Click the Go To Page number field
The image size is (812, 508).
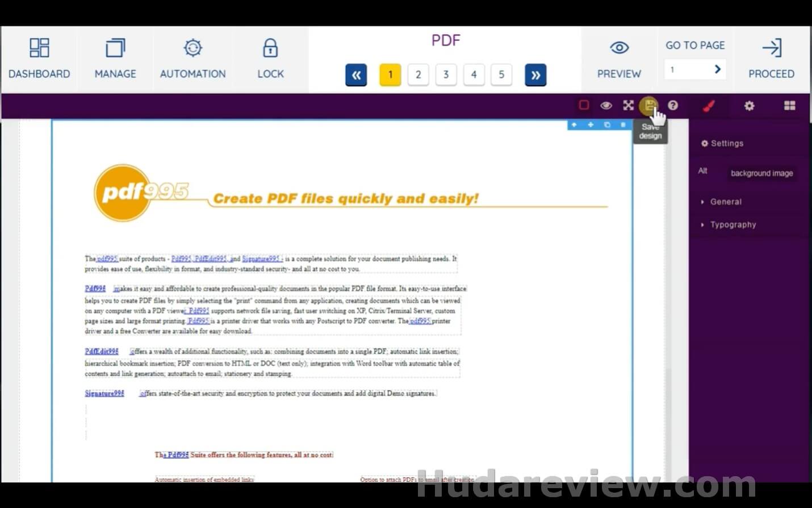[x=687, y=69]
